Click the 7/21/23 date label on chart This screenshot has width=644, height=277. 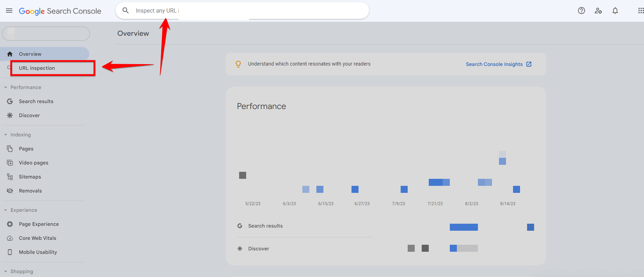click(435, 204)
